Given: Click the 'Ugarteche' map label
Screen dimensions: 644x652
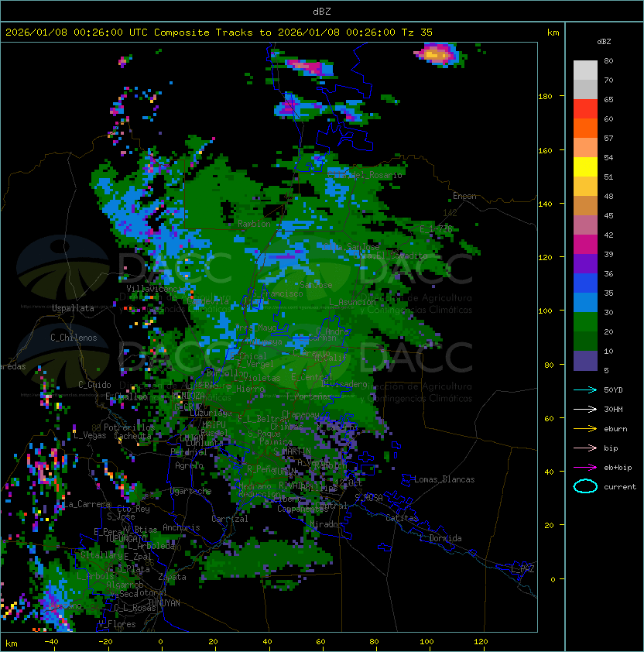Looking at the screenshot, I should point(191,491).
